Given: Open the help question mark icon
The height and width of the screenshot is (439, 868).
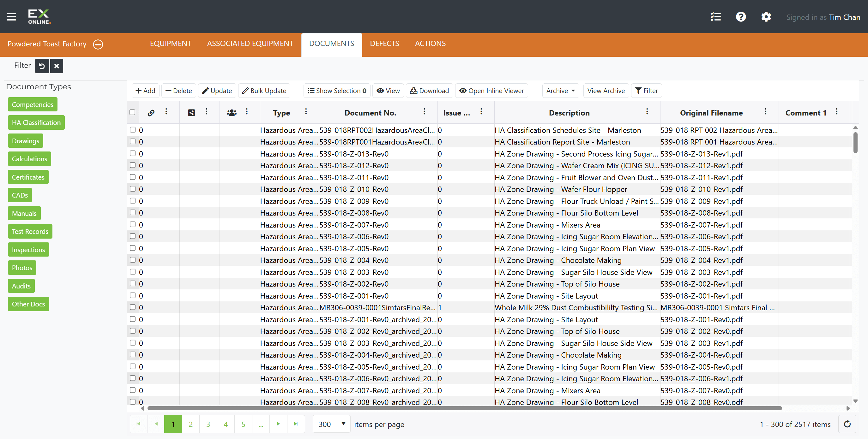Looking at the screenshot, I should point(741,17).
